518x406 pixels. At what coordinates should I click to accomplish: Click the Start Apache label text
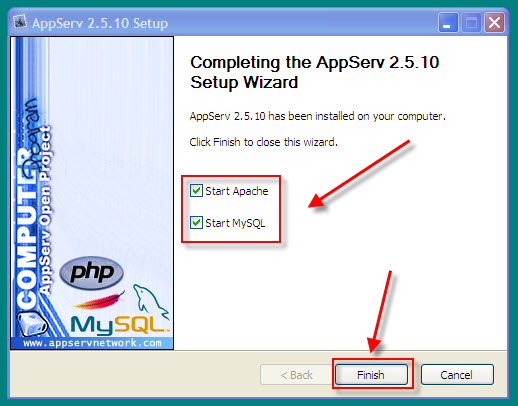click(237, 191)
